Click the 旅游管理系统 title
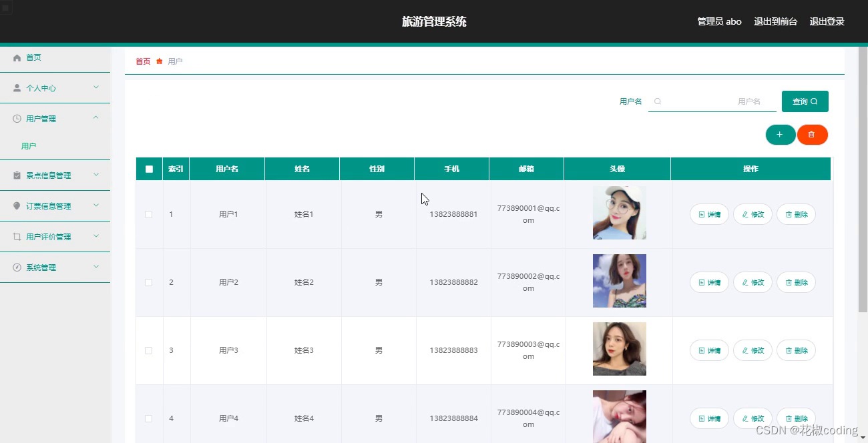 pyautogui.click(x=434, y=21)
